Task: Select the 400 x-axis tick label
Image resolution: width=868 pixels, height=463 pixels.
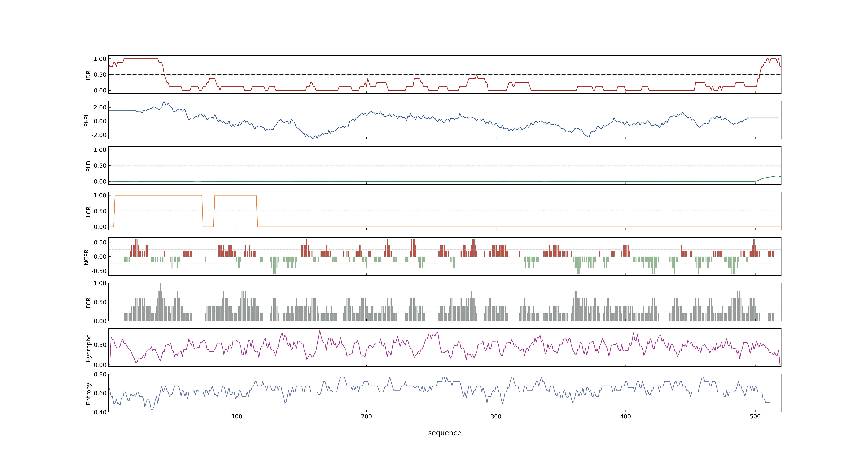Action: click(x=625, y=416)
